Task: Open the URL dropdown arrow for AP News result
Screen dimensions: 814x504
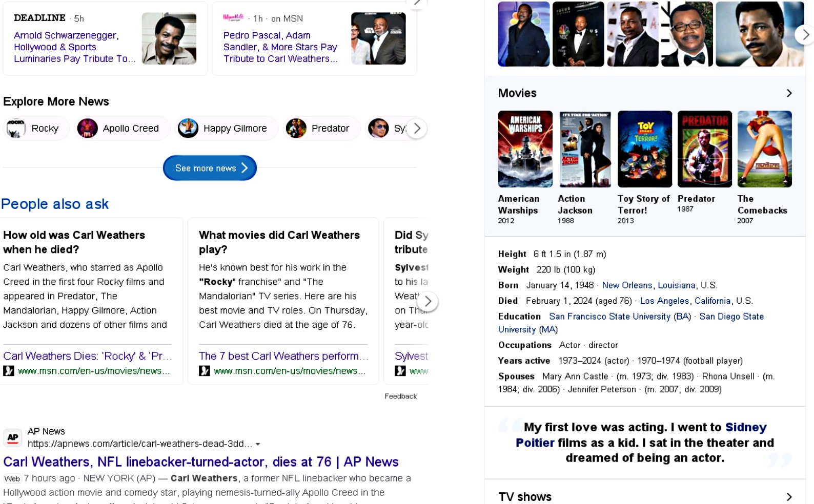Action: tap(258, 444)
